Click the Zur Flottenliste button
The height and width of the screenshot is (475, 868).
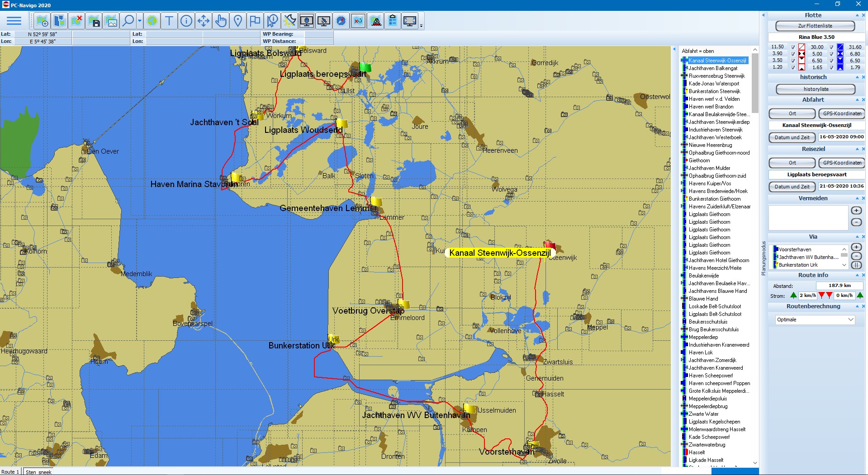[x=815, y=26]
